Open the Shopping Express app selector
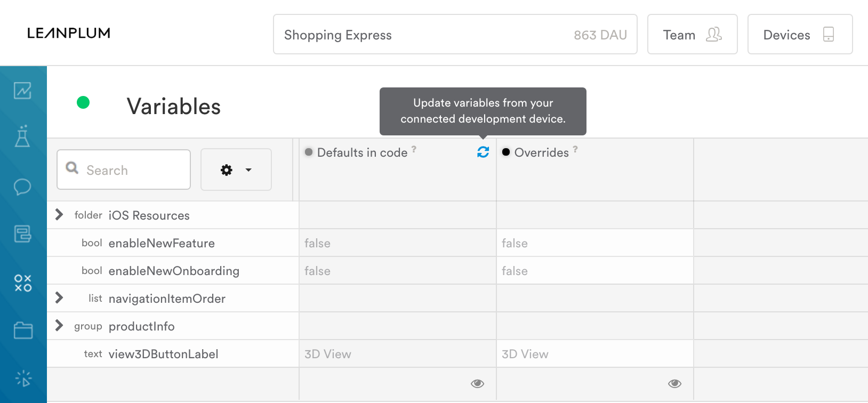This screenshot has height=403, width=868. tap(455, 35)
